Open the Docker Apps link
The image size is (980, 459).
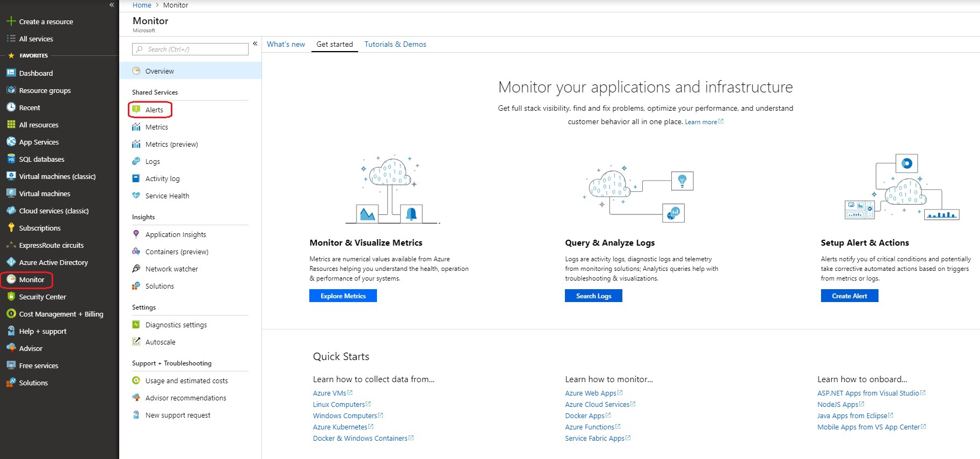pyautogui.click(x=587, y=415)
